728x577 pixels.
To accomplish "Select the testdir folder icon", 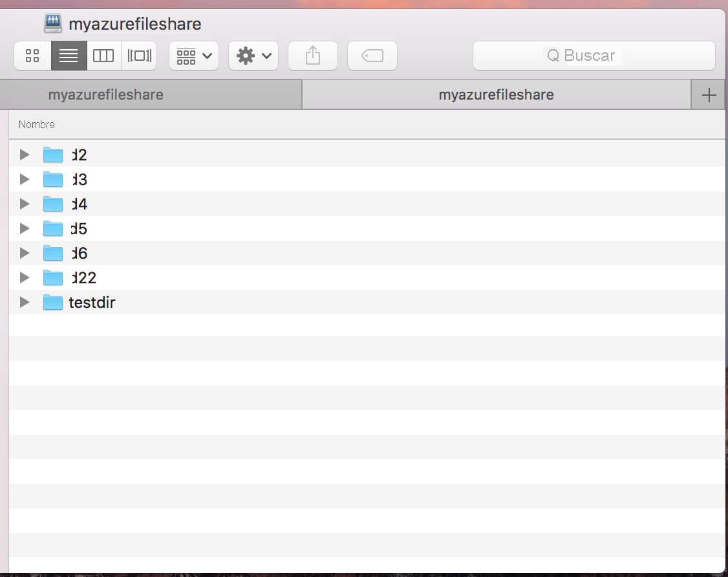I will (x=53, y=303).
